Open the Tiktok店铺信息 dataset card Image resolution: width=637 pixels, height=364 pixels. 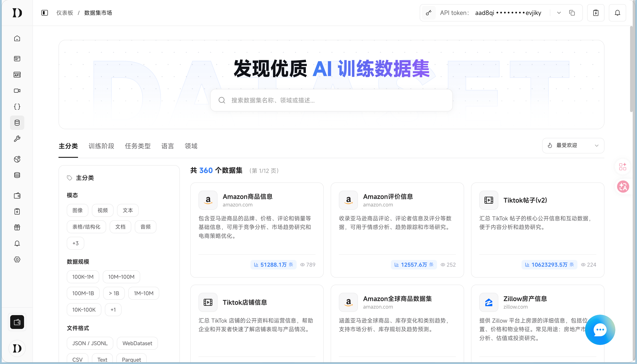257,324
